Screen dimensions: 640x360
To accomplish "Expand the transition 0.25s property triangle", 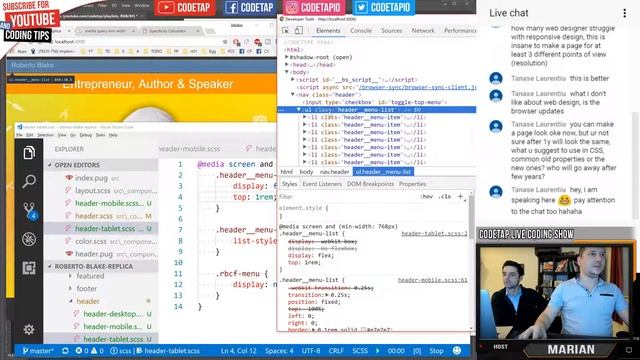I will [x=327, y=295].
